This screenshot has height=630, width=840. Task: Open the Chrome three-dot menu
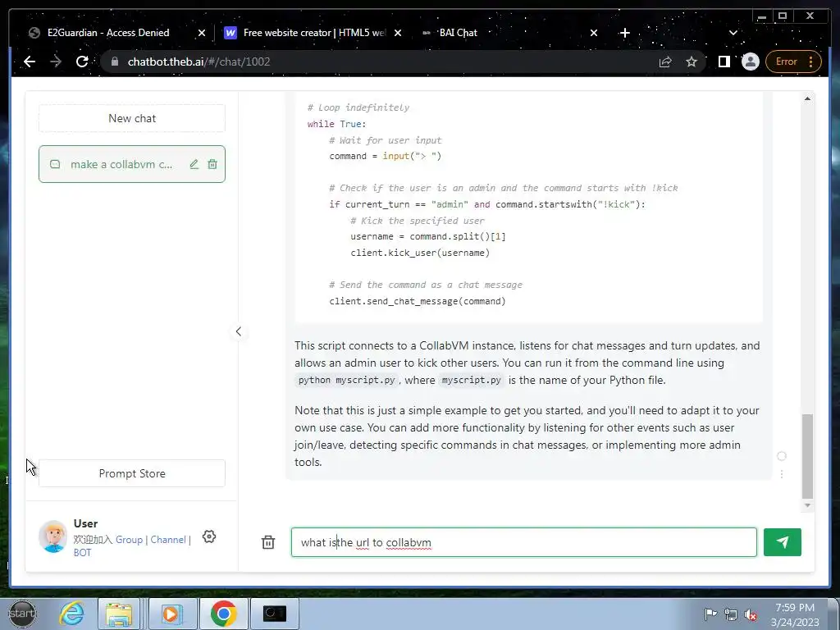tap(811, 62)
